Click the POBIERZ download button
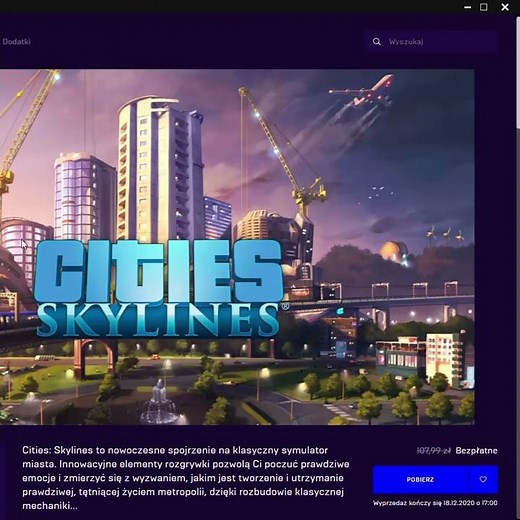Image resolution: width=520 pixels, height=520 pixels. pyautogui.click(x=420, y=479)
